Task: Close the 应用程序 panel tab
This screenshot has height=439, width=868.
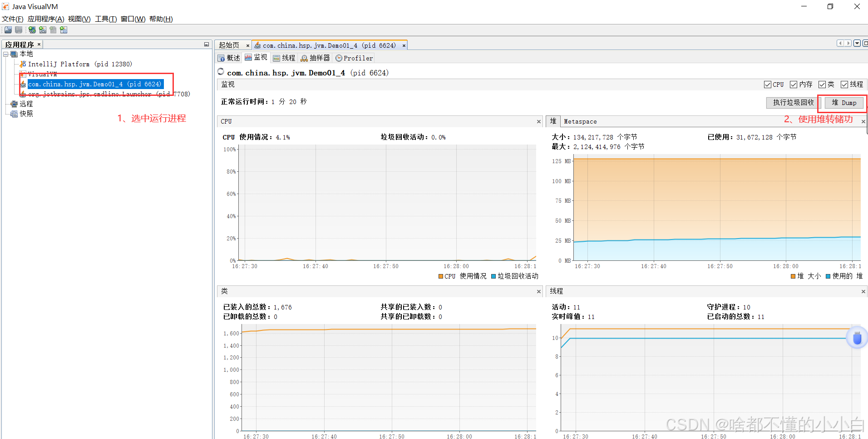Action: 39,44
